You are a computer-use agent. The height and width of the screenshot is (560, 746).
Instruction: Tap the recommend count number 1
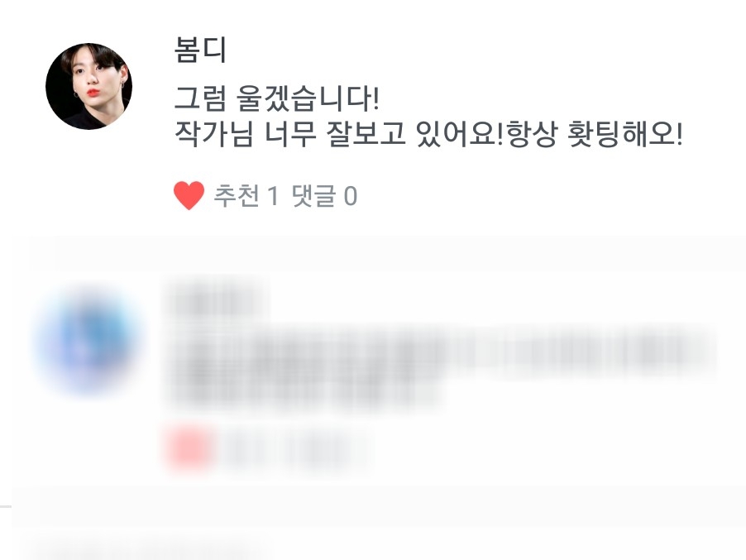273,196
